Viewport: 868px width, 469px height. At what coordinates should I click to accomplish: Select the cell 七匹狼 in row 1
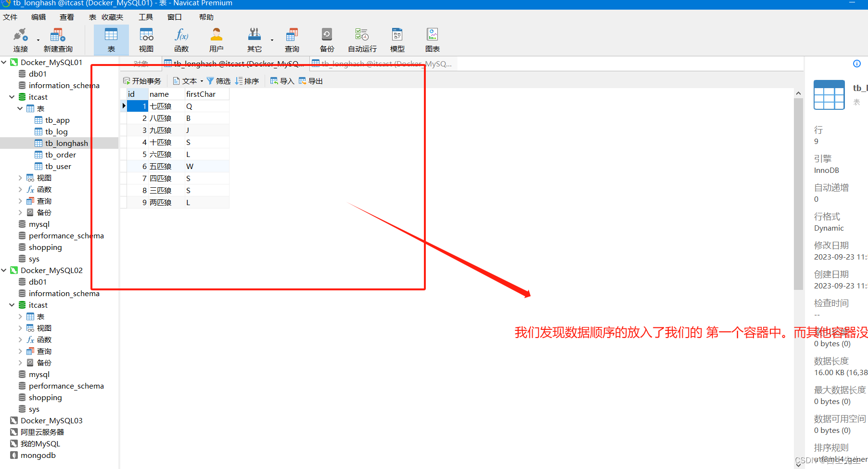point(166,106)
